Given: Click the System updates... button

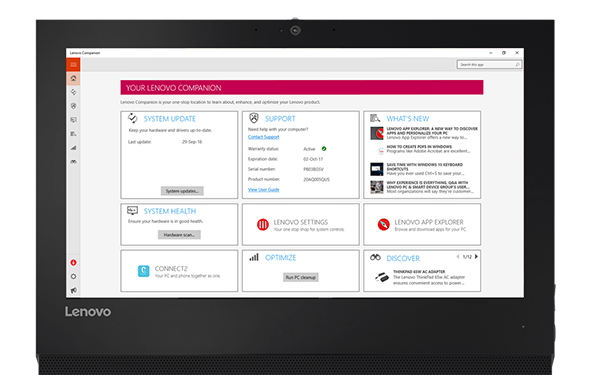Looking at the screenshot, I should pyautogui.click(x=182, y=191).
